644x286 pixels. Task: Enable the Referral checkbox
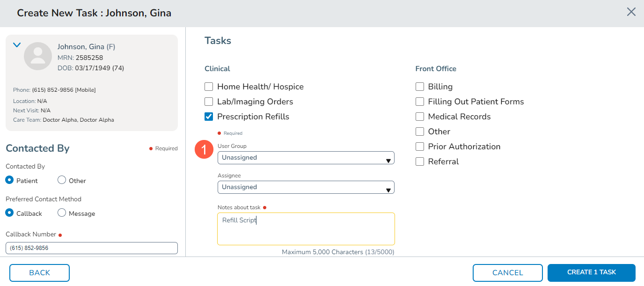420,161
